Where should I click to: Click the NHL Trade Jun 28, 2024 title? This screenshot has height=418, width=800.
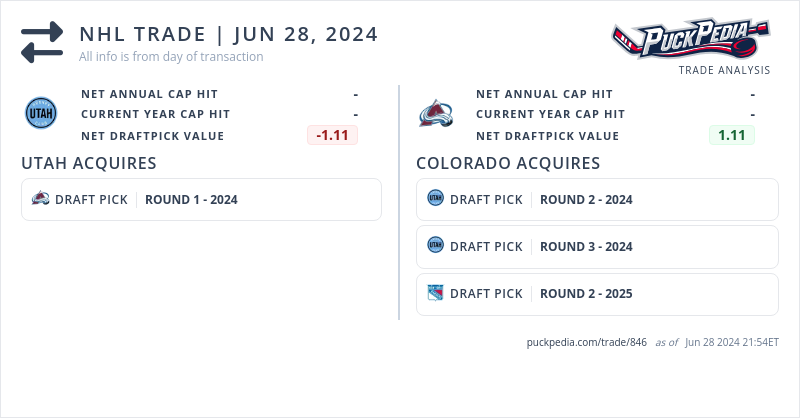point(229,34)
